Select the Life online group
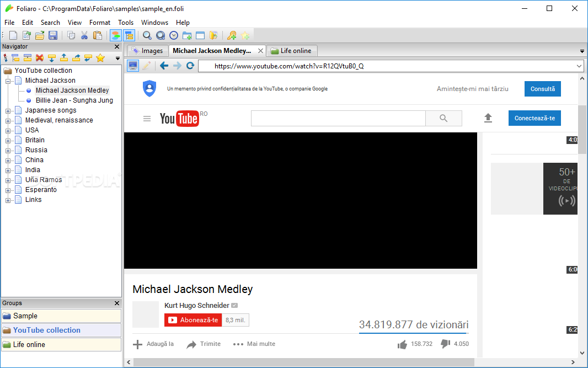Screen dimensions: 588x368 point(61,344)
